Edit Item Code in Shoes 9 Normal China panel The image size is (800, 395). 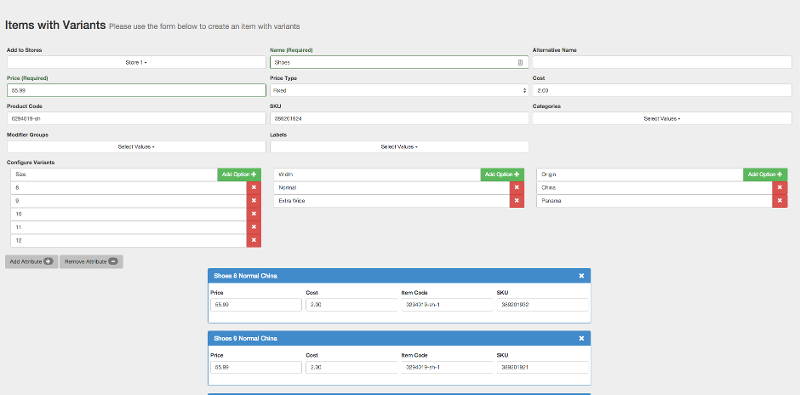point(447,367)
